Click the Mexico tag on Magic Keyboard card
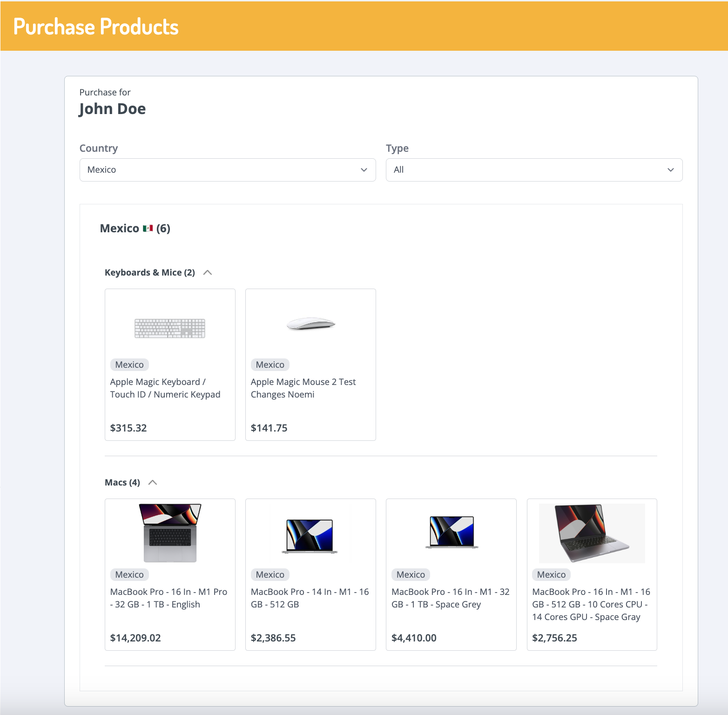 click(129, 364)
